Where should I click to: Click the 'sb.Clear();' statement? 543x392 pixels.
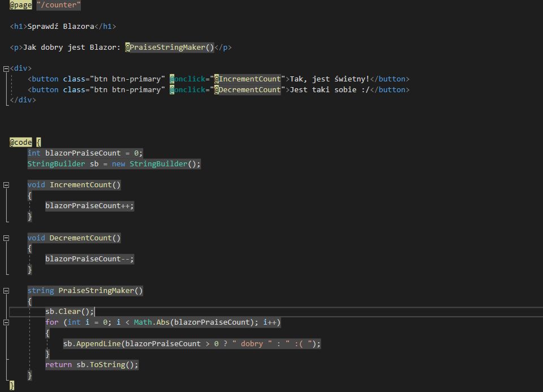click(x=69, y=312)
